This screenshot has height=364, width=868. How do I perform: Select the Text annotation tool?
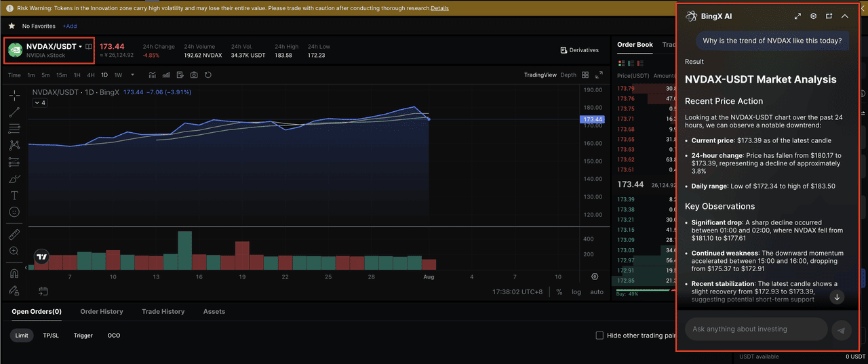pos(14,195)
